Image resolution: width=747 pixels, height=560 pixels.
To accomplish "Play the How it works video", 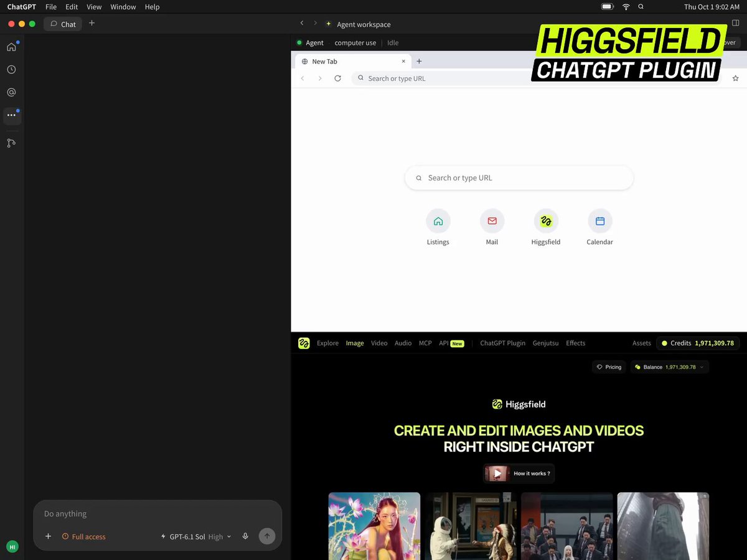I will coord(519,474).
